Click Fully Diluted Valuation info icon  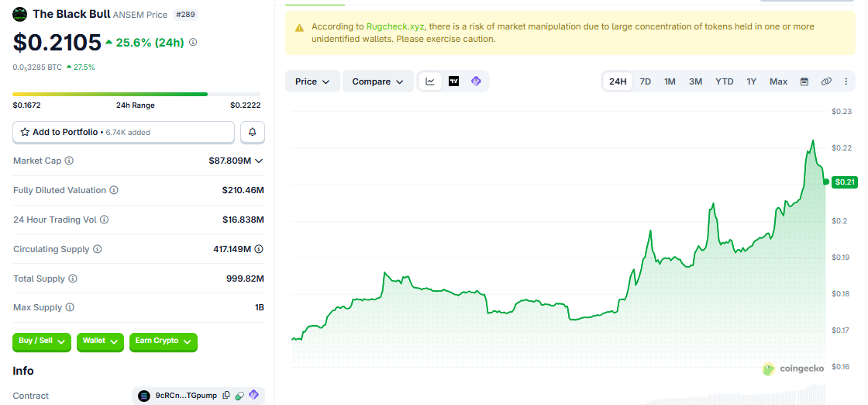point(113,190)
